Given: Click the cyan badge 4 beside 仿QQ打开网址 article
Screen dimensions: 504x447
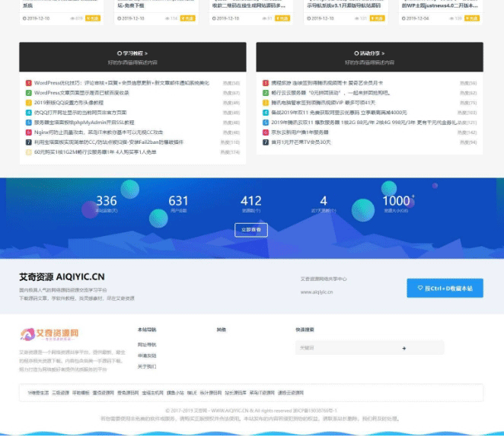Looking at the screenshot, I should pos(29,113).
